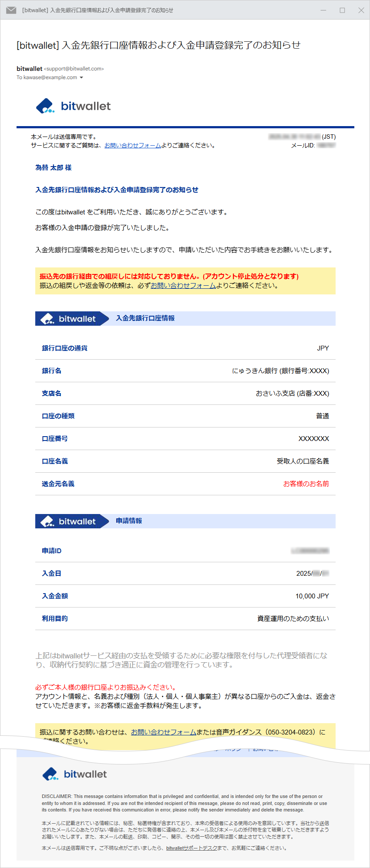Screen dimensions: 370x868
Task: Click the email subject heading text
Action: click(158, 45)
